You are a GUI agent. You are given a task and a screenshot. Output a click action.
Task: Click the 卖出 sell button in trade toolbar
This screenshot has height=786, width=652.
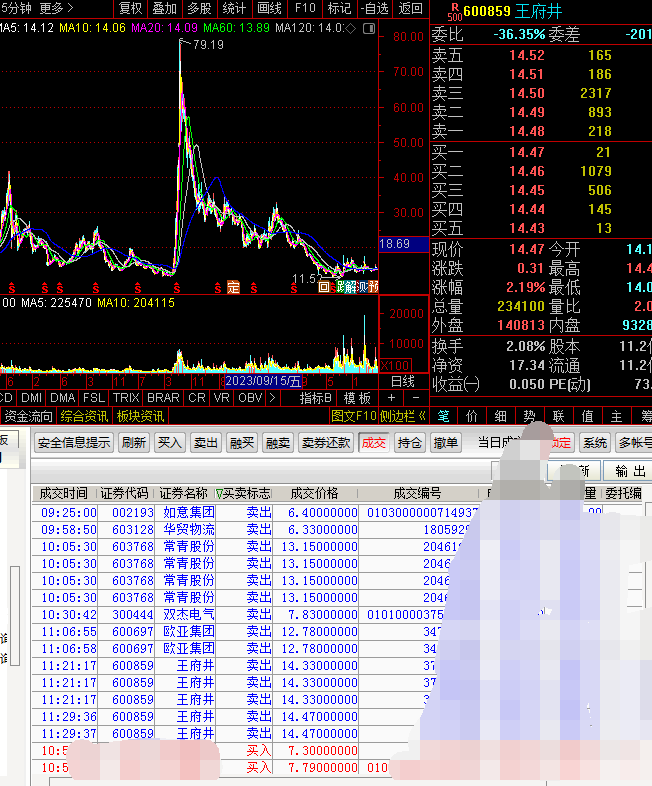206,443
